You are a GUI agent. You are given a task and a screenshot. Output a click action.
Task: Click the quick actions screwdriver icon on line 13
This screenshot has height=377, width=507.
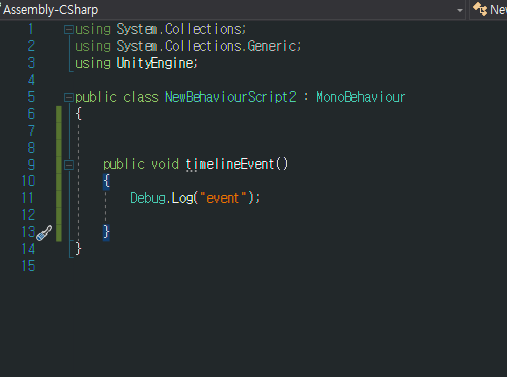(44, 233)
